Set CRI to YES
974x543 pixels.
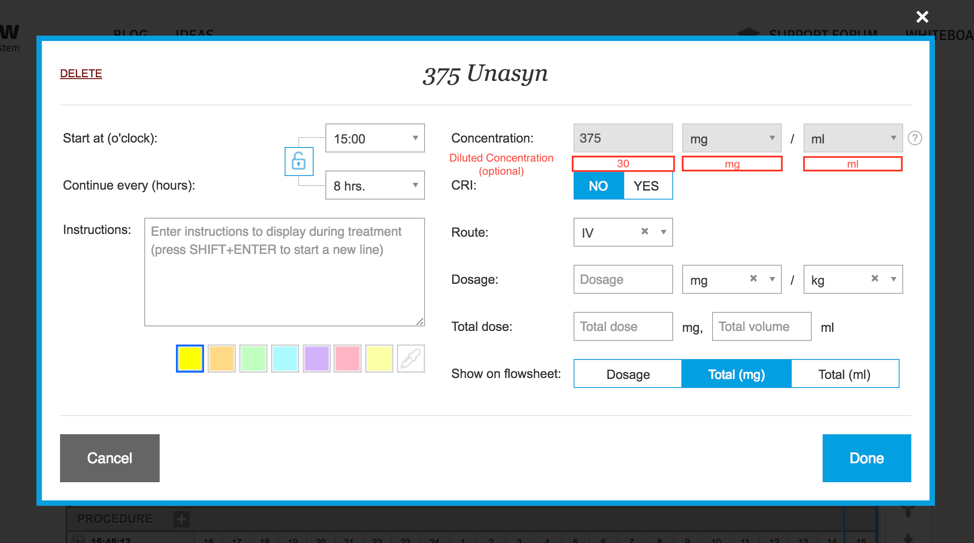click(x=647, y=186)
